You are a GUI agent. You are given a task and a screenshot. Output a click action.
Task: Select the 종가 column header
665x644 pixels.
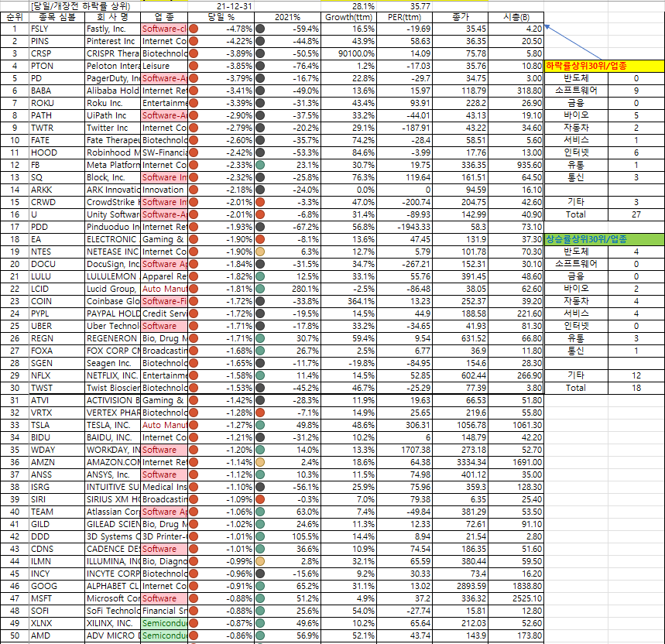460,17
